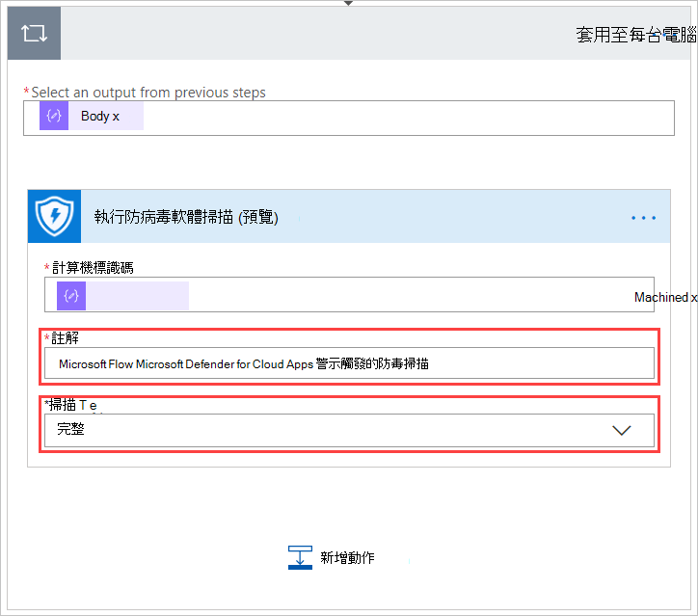Click the Select an output input field
The height and width of the screenshot is (616, 698).
(x=349, y=118)
